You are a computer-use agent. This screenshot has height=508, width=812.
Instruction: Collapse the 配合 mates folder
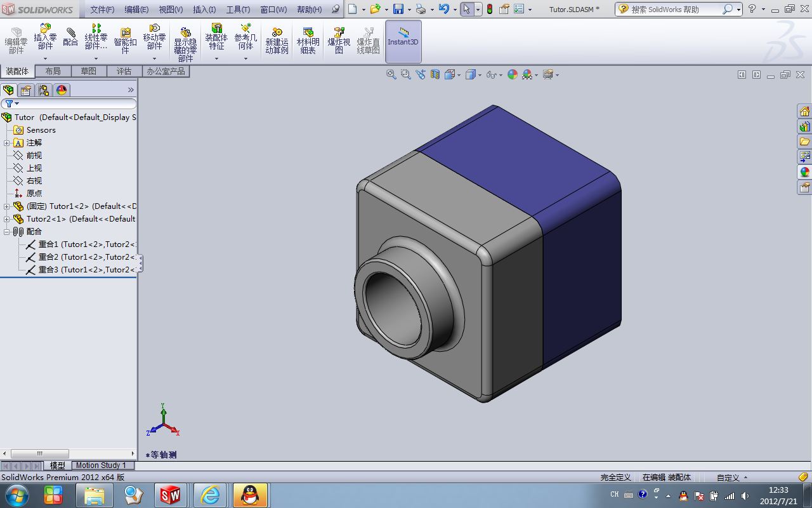point(7,232)
